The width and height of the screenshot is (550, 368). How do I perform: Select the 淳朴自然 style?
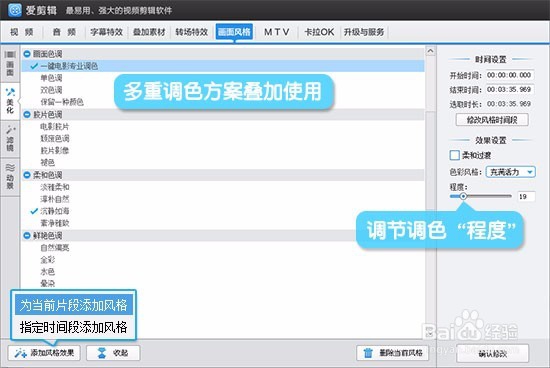click(x=55, y=199)
